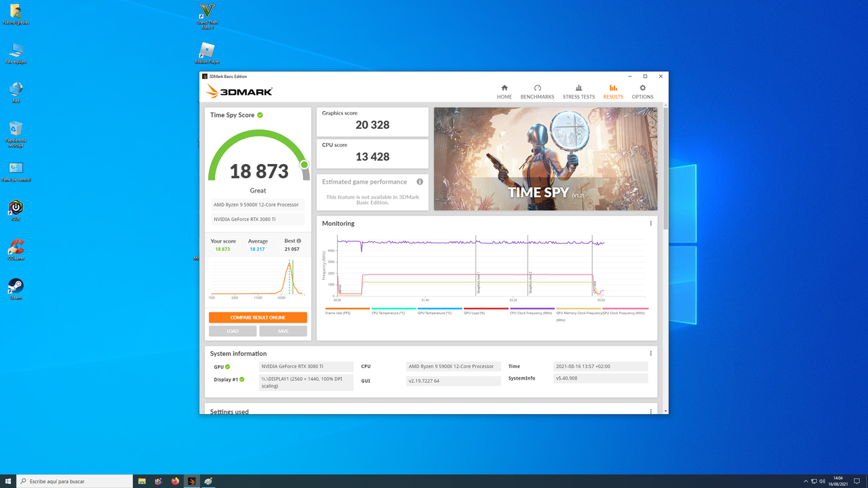868x488 pixels.
Task: Click NVIDIA GeForce RTX 3080 Ti label under score
Action: point(257,220)
